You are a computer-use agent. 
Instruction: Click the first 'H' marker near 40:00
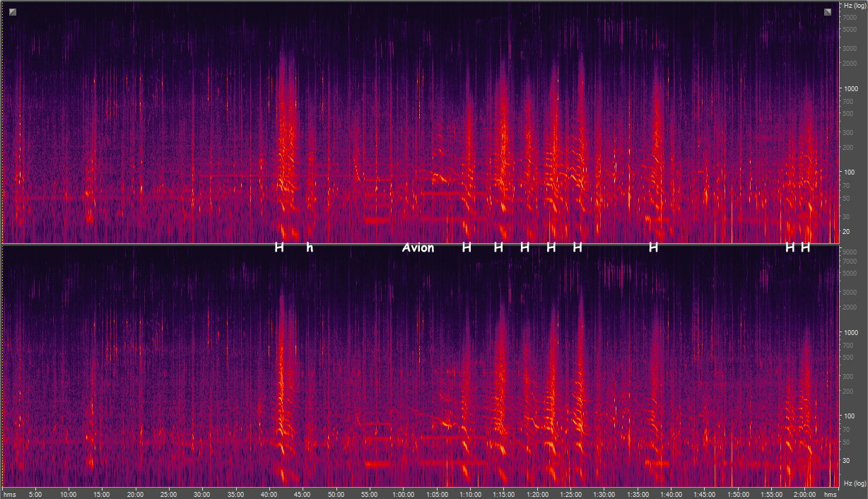pos(279,247)
